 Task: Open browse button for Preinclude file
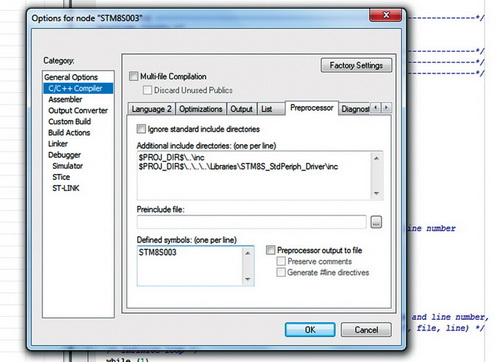coord(376,222)
